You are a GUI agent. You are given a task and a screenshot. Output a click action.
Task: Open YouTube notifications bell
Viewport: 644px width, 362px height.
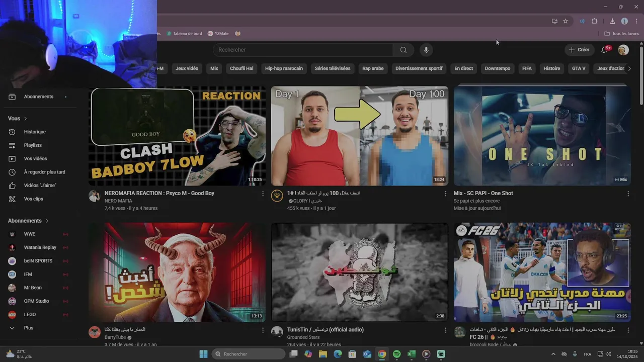click(605, 50)
